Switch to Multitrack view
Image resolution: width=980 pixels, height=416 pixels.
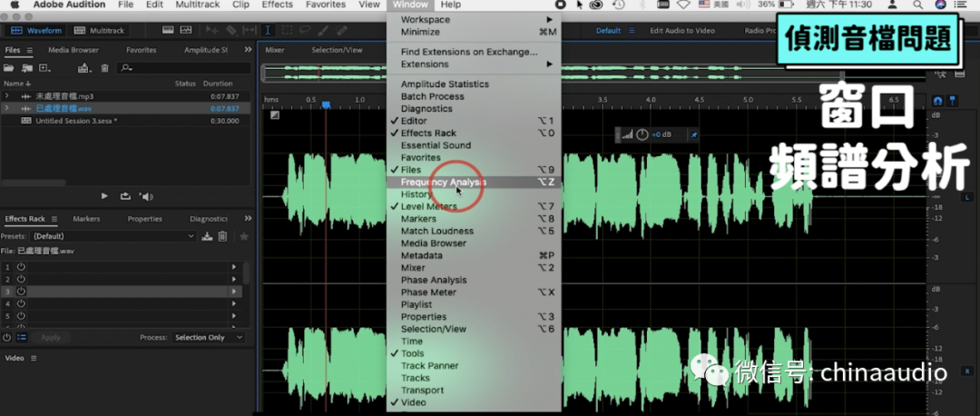(99, 30)
